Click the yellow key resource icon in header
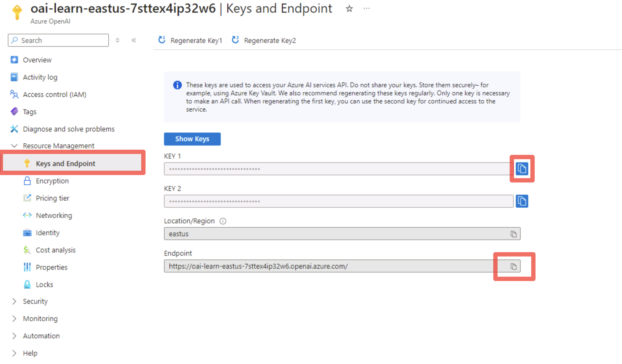 [17, 12]
